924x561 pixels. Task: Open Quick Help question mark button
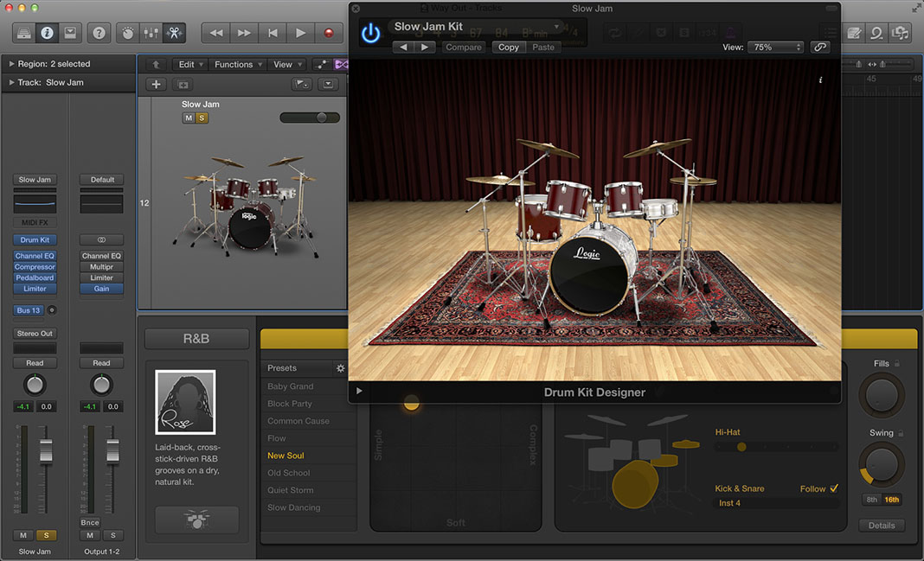99,33
